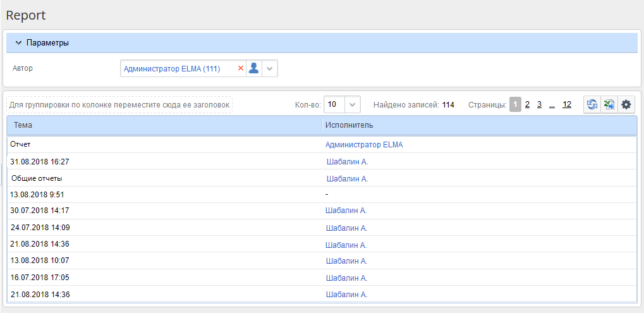Click the Администратор ELMA (111) author value
644x313 pixels.
172,68
